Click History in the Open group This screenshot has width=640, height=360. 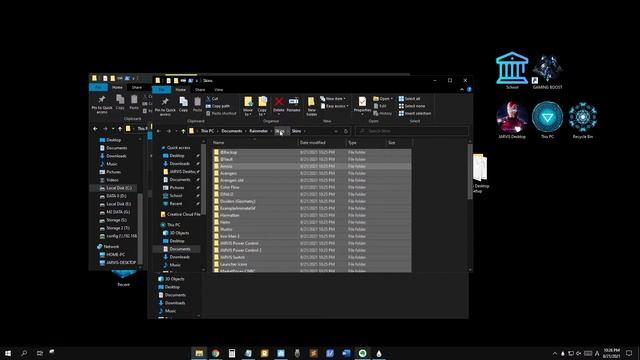click(x=382, y=113)
